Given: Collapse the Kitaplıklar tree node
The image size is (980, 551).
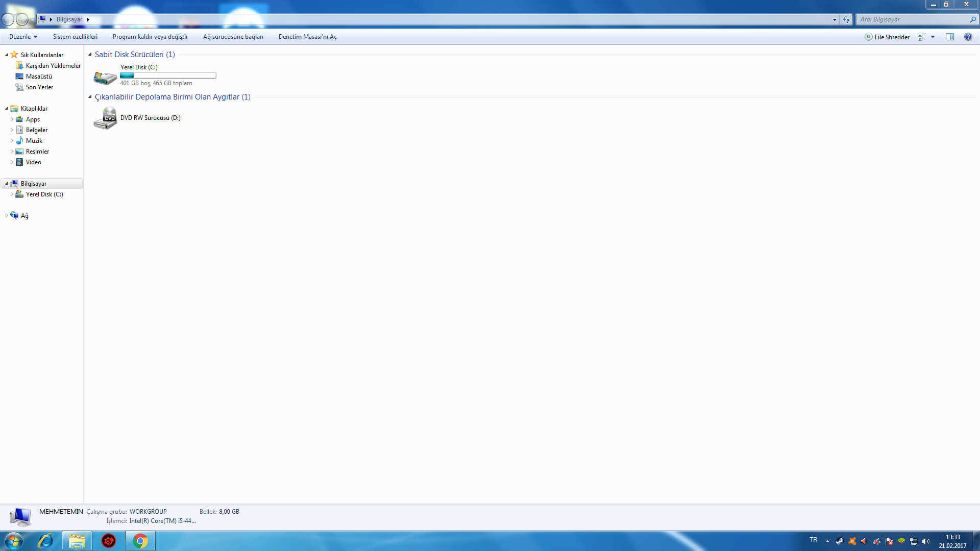Looking at the screenshot, I should pyautogui.click(x=7, y=109).
